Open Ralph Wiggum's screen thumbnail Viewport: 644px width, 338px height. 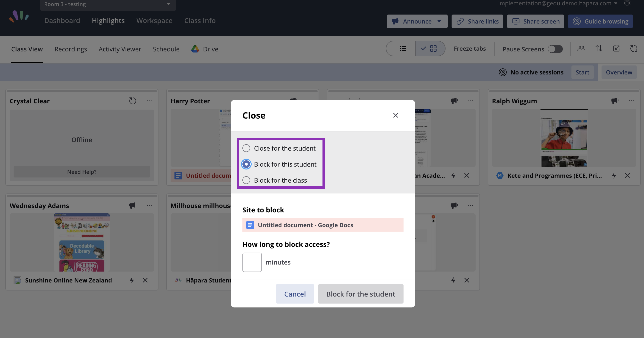564,138
